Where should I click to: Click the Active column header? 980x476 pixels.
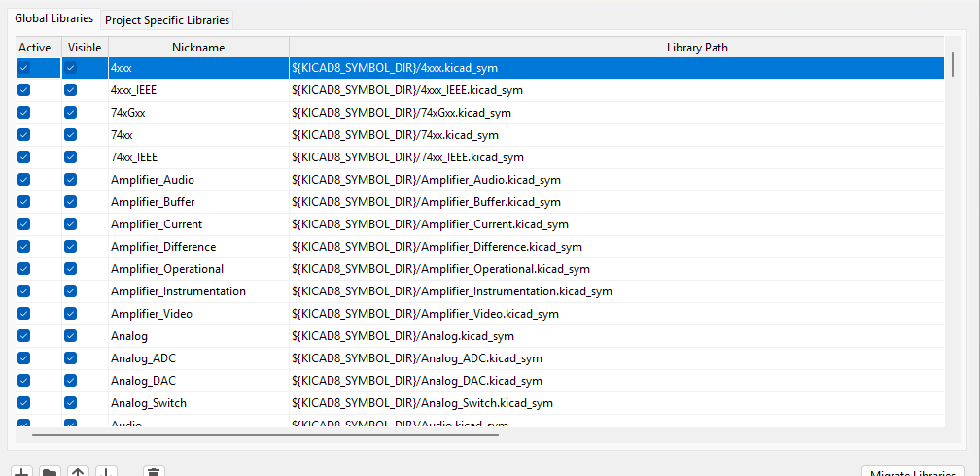(x=39, y=48)
